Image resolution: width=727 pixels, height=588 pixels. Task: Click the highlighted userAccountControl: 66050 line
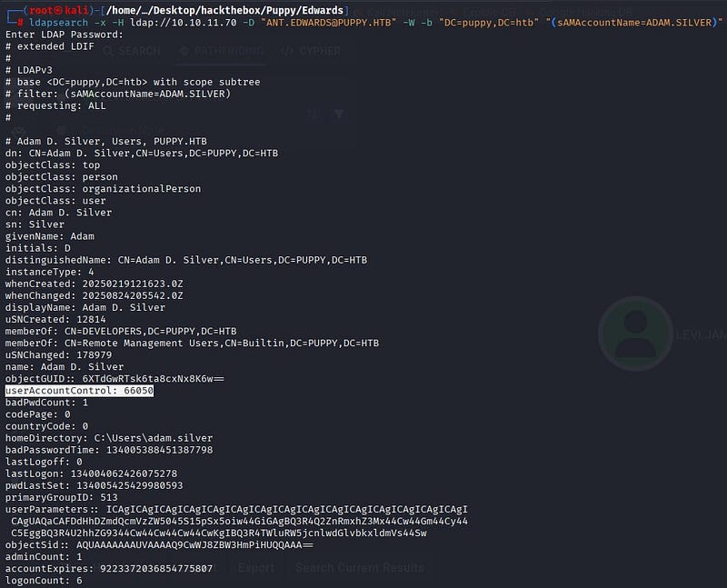coord(79,390)
